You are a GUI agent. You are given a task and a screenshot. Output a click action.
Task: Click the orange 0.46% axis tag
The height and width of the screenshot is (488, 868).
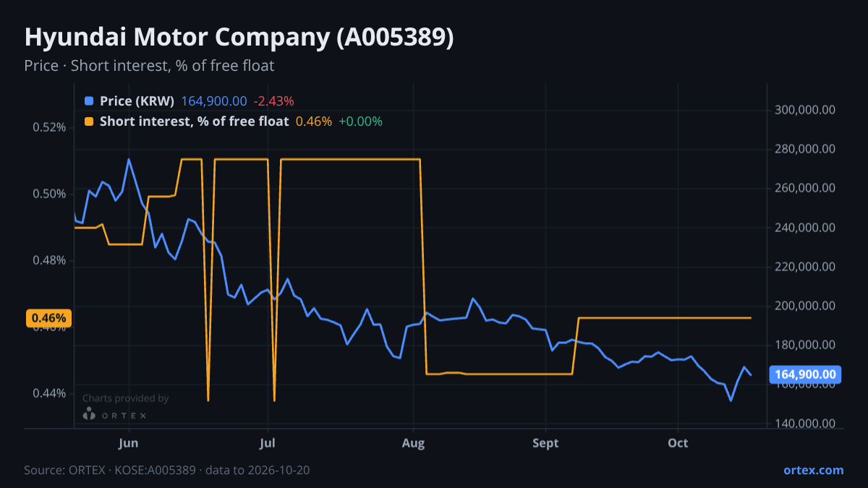point(49,318)
